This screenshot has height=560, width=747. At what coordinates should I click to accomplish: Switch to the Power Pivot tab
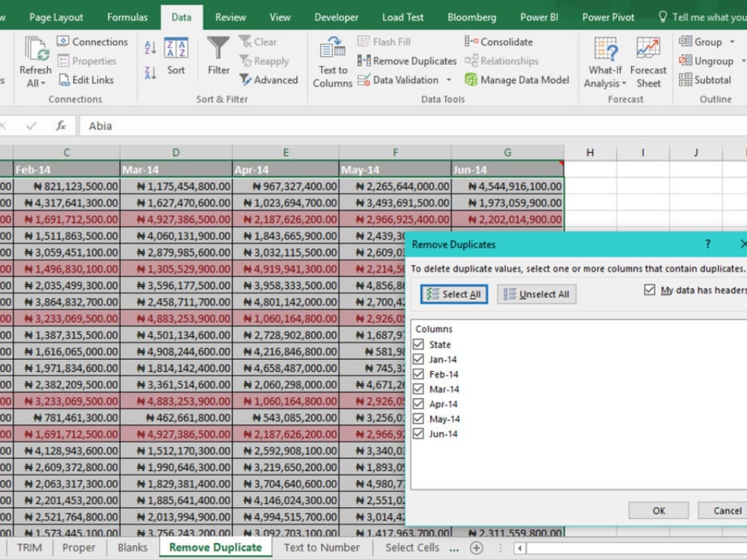coord(608,17)
